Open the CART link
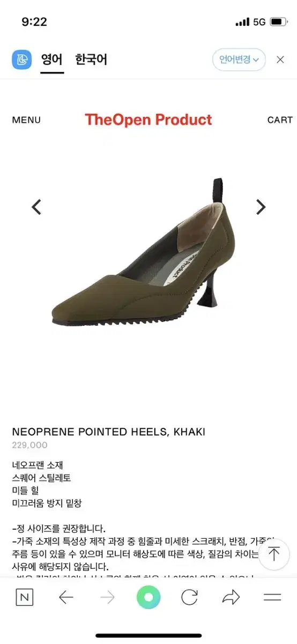 tap(280, 120)
